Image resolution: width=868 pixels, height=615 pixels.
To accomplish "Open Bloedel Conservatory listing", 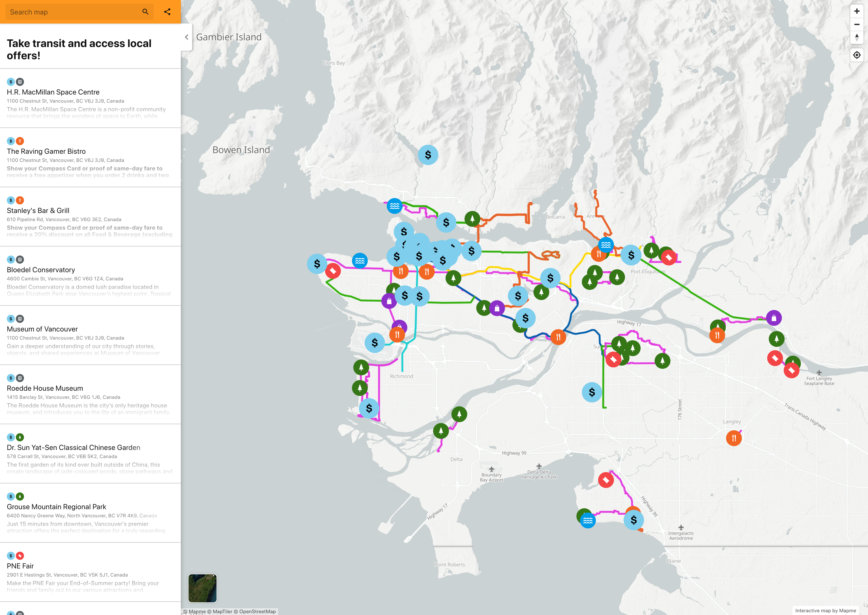I will coord(90,276).
